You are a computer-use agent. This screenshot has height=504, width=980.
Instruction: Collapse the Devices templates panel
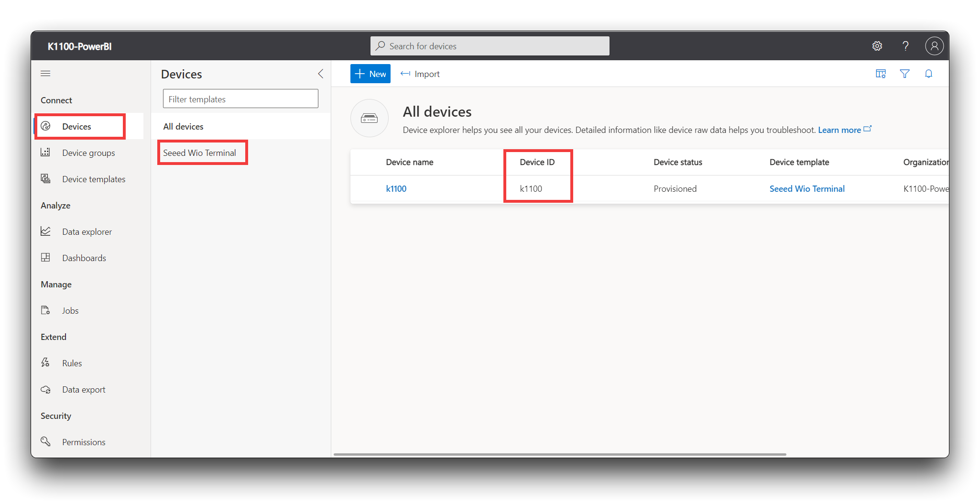[x=321, y=74]
